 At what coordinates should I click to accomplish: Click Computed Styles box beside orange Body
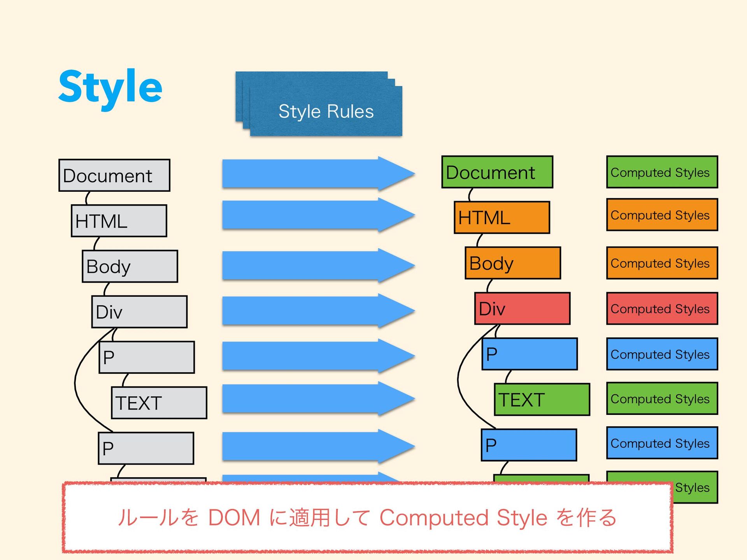click(x=662, y=263)
